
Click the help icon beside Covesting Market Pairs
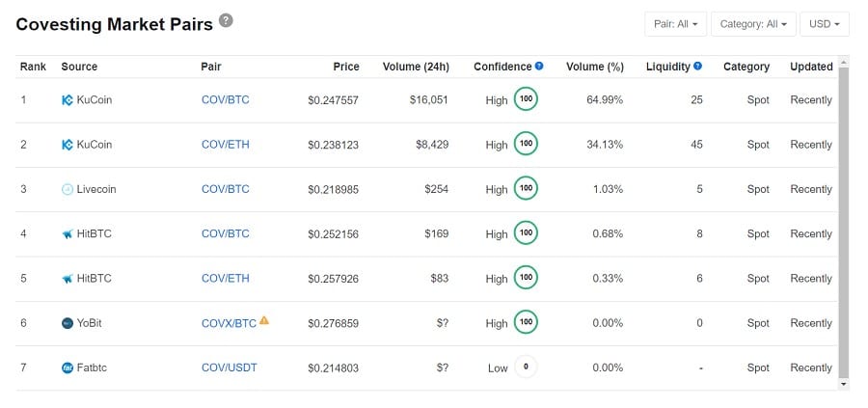click(226, 20)
